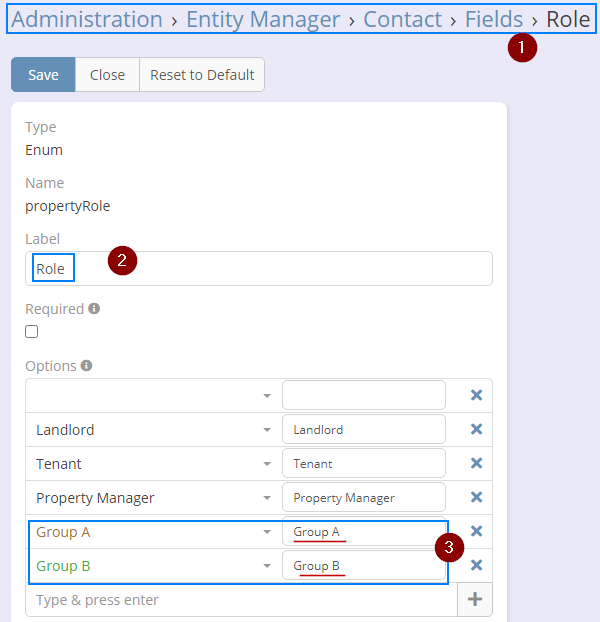Save the field settings
Screen dimensions: 600x622
[x=43, y=75]
